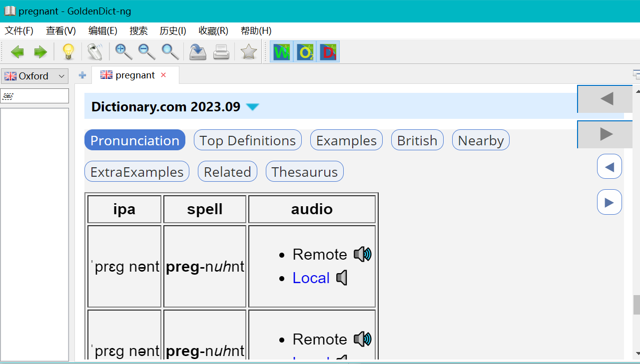Collapse the Dictionary.com 2023.09 article arrow
The height and width of the screenshot is (364, 640).
(253, 107)
